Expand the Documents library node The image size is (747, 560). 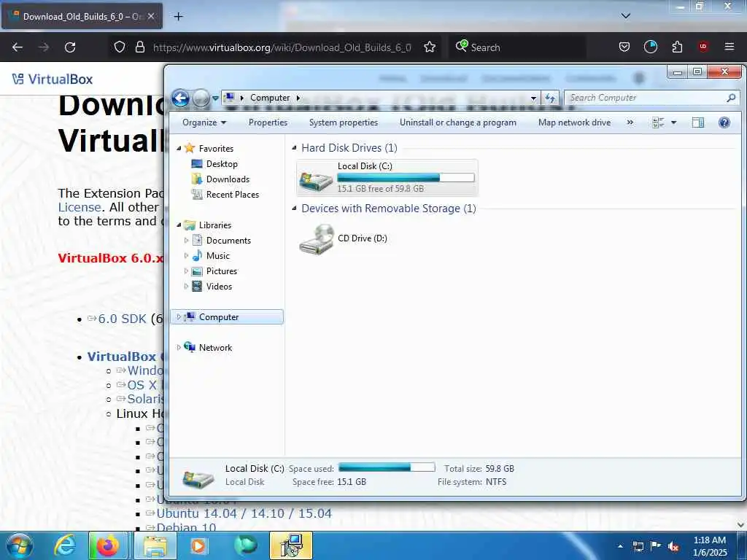click(186, 241)
